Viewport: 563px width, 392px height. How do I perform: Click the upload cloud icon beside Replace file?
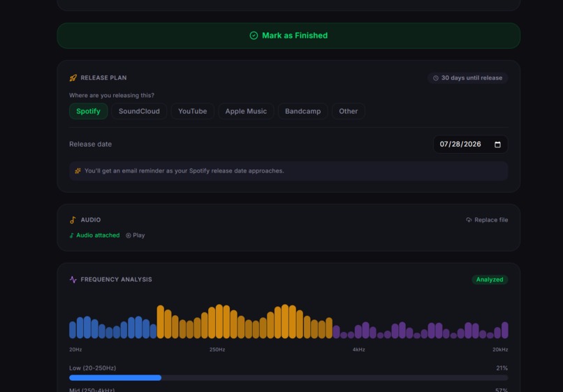tap(469, 220)
